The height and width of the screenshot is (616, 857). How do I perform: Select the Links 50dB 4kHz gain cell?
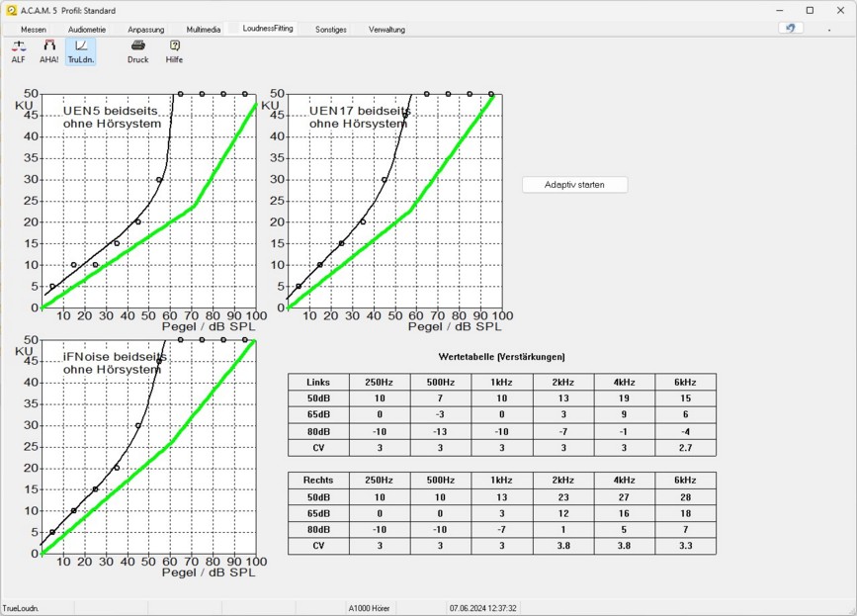[x=624, y=397]
